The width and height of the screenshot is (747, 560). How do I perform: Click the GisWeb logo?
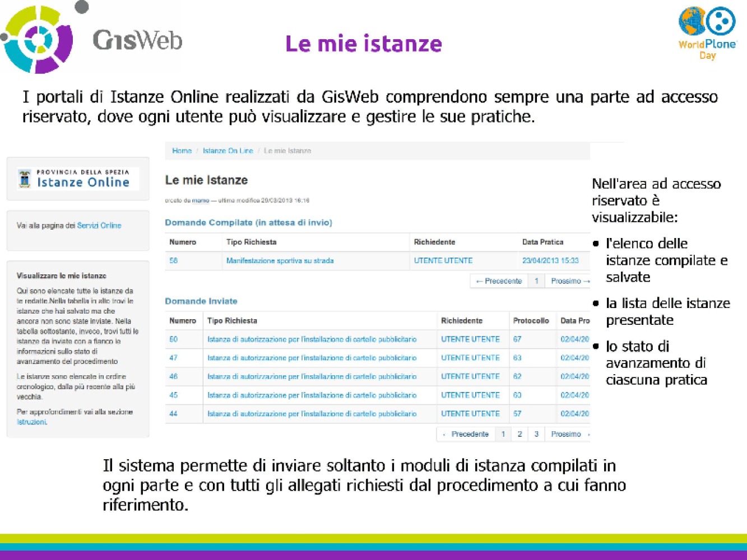tap(92, 39)
